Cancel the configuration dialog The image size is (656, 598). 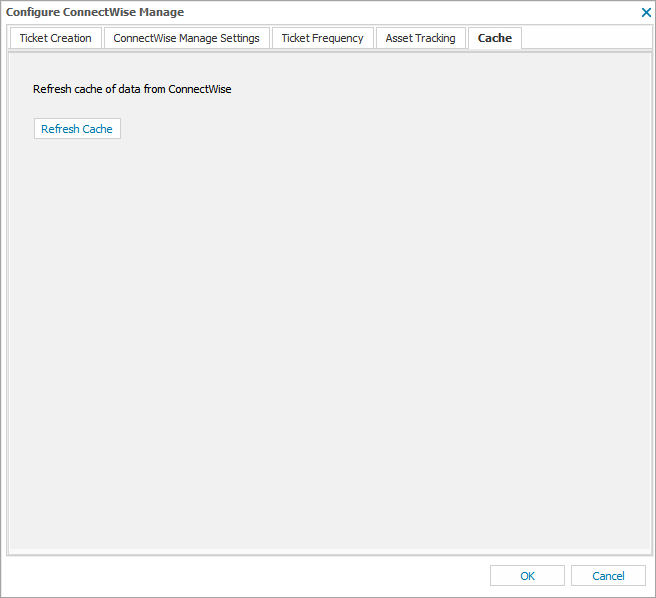[x=608, y=576]
